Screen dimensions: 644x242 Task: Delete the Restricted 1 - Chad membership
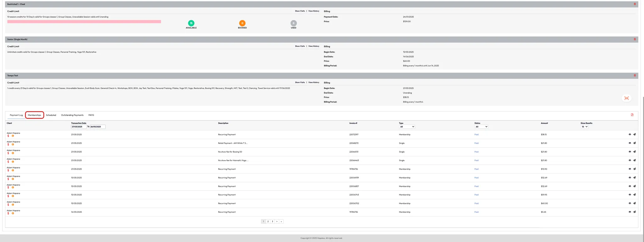coord(635,4)
